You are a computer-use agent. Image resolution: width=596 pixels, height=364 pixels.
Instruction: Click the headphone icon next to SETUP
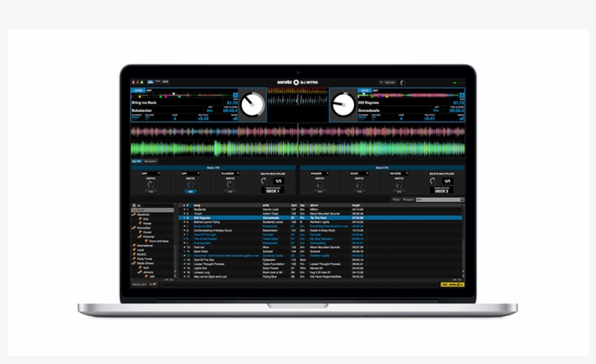pyautogui.click(x=403, y=82)
